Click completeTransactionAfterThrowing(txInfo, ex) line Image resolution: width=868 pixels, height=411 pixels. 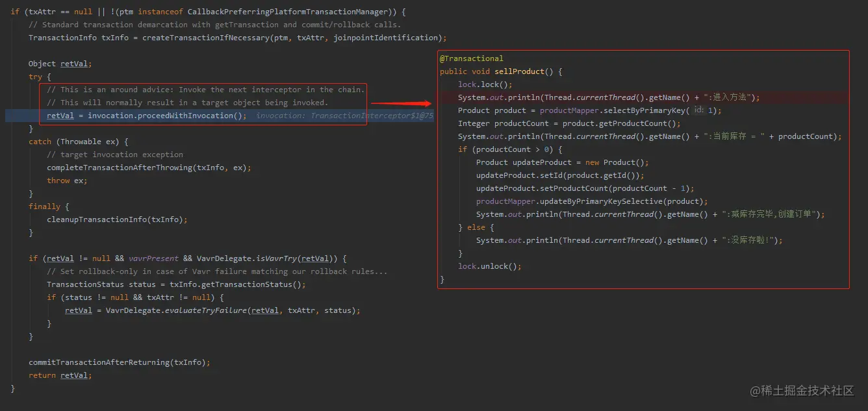coord(149,168)
